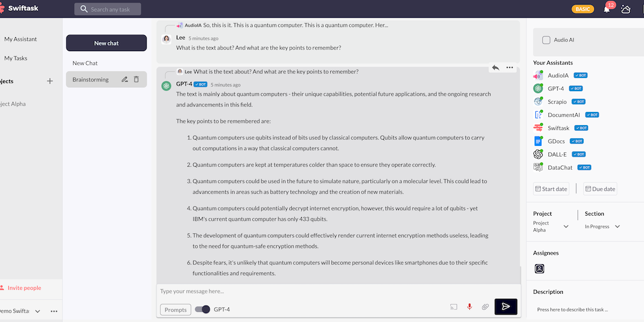Click the New chat button
The height and width of the screenshot is (322, 644).
(x=106, y=43)
